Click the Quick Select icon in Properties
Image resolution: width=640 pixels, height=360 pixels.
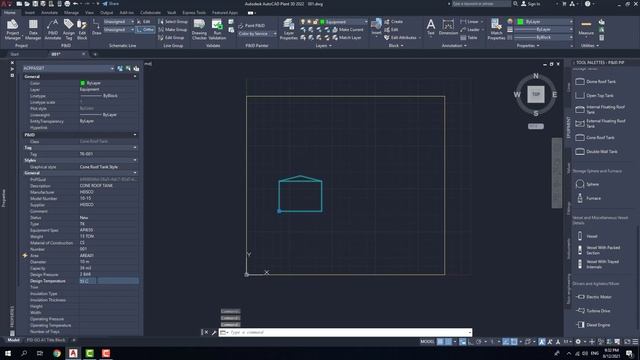point(136,68)
